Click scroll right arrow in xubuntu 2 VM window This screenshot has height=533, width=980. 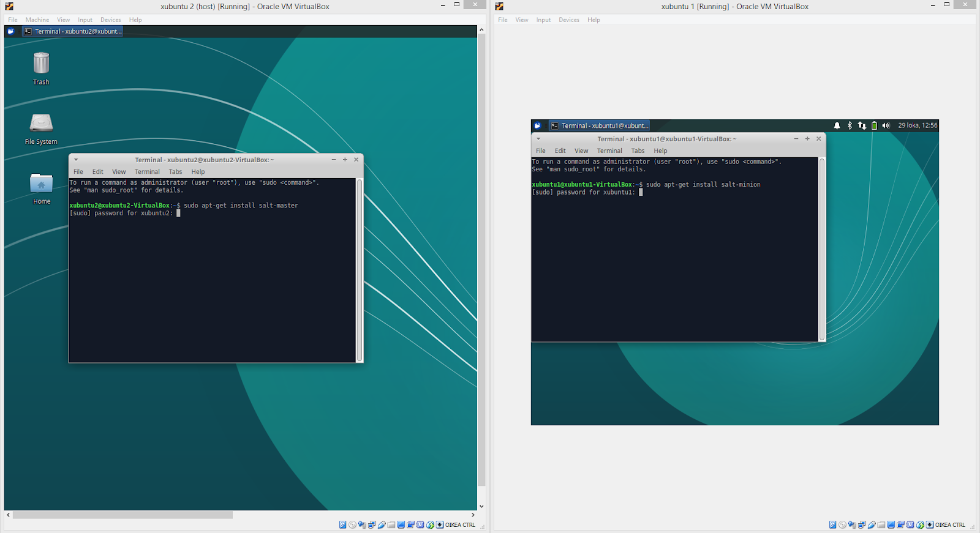point(473,515)
